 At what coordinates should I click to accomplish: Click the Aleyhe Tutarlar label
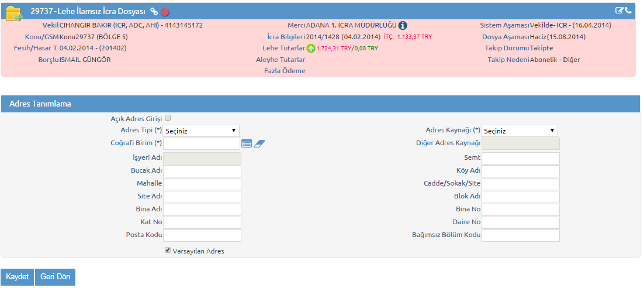pos(281,60)
